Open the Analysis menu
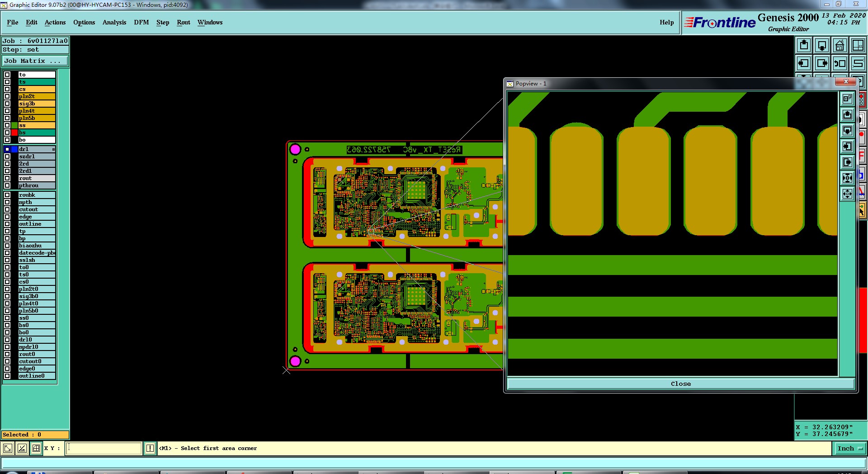This screenshot has width=868, height=474. click(x=114, y=22)
